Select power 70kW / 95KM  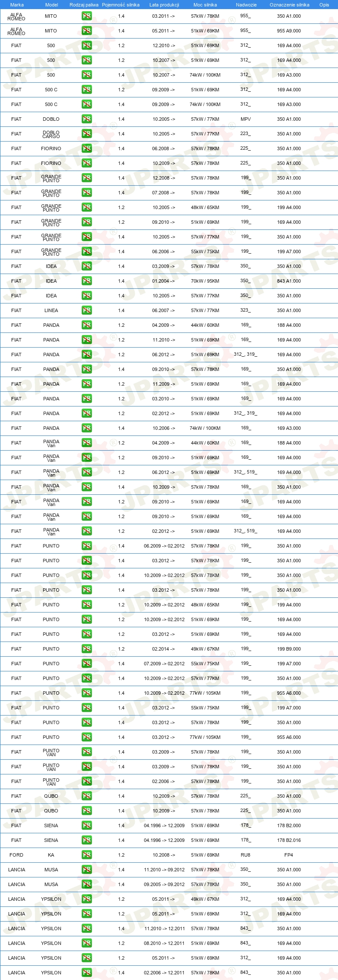pyautogui.click(x=205, y=281)
